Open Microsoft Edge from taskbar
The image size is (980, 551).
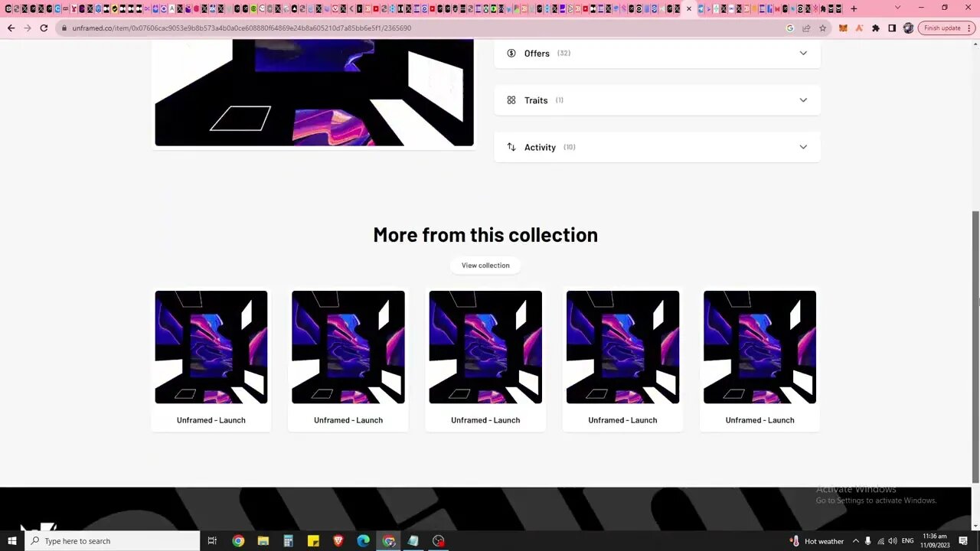coord(364,541)
